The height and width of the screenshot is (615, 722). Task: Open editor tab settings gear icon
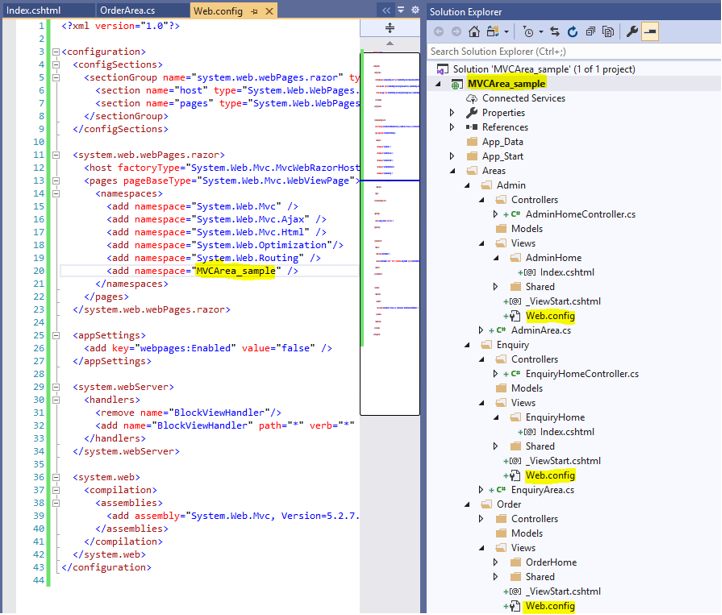[415, 10]
